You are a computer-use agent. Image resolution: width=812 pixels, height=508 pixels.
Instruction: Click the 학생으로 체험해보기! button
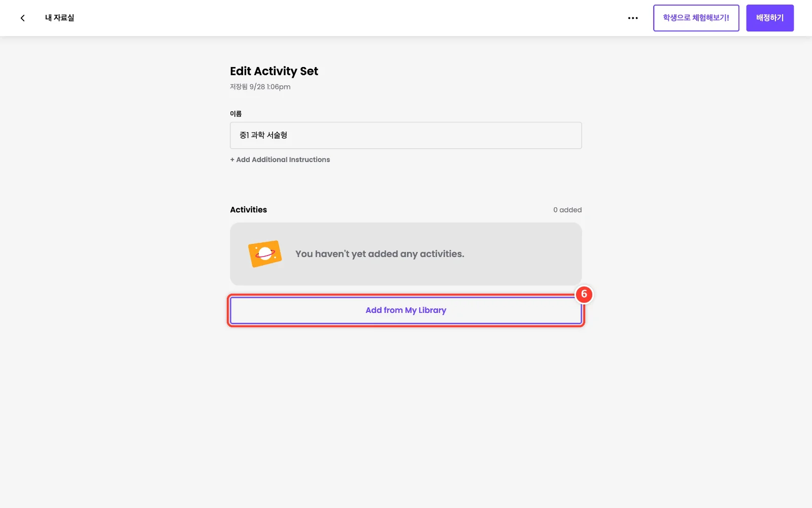[696, 18]
